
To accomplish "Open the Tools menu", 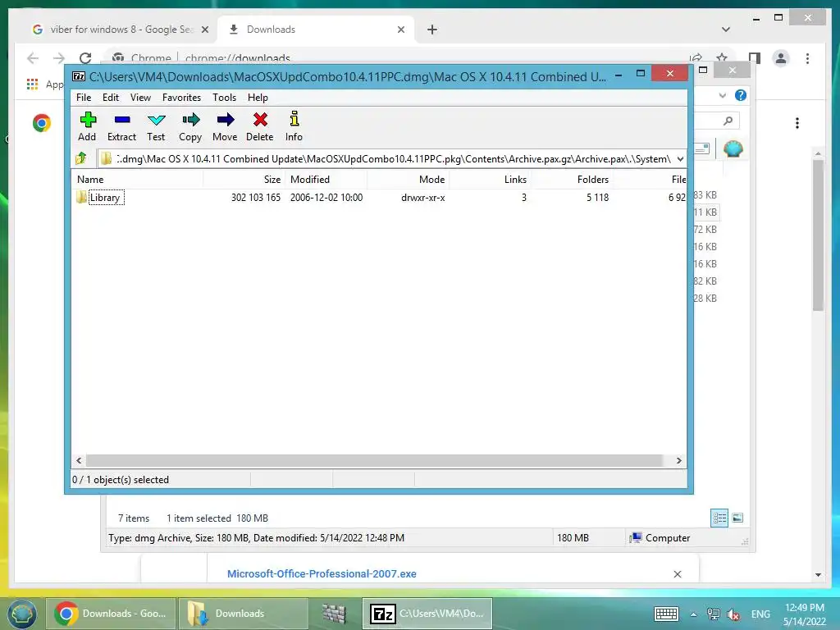I will 224,98.
